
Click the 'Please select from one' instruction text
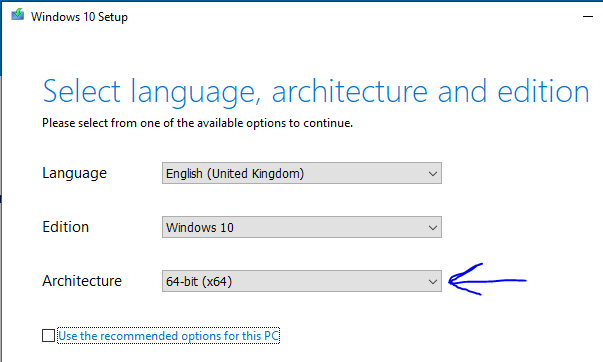point(197,123)
